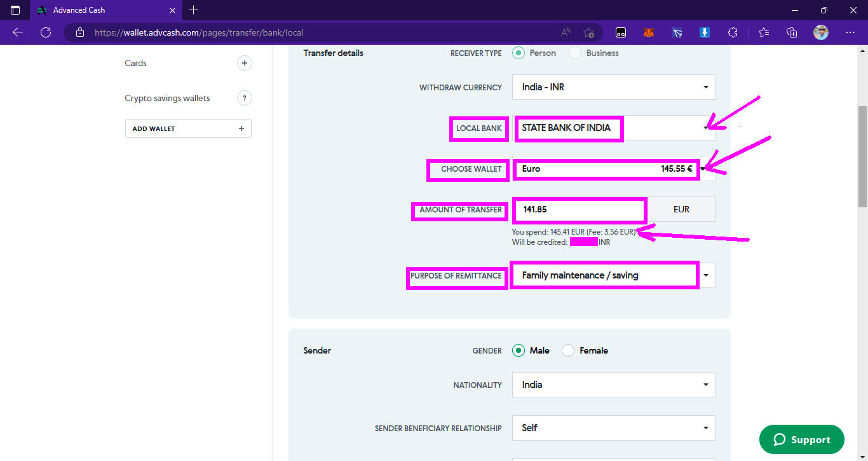Viewport: 868px width, 461px height.
Task: Open the Nationality dropdown showing India
Action: (614, 385)
